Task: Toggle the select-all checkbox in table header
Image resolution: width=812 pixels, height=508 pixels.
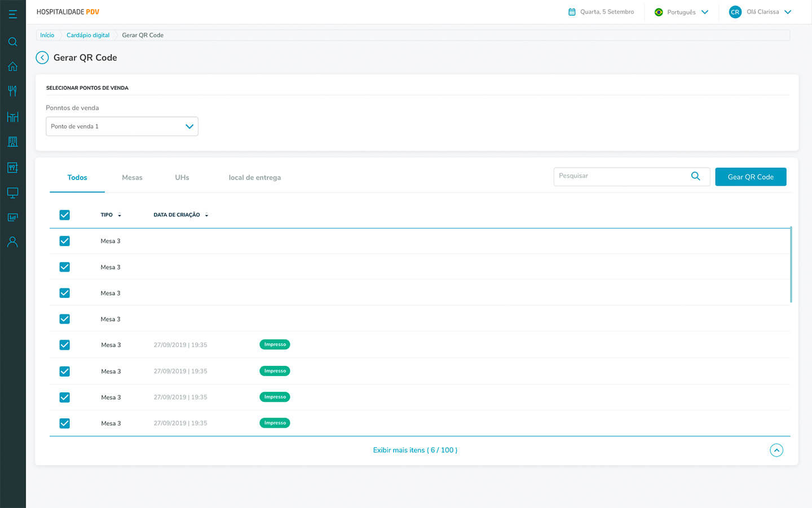Action: pyautogui.click(x=65, y=215)
